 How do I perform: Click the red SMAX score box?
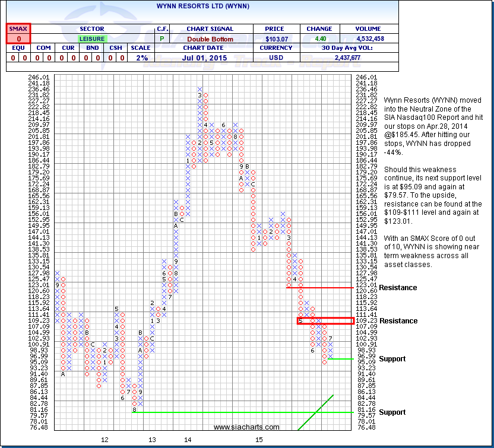(18, 38)
